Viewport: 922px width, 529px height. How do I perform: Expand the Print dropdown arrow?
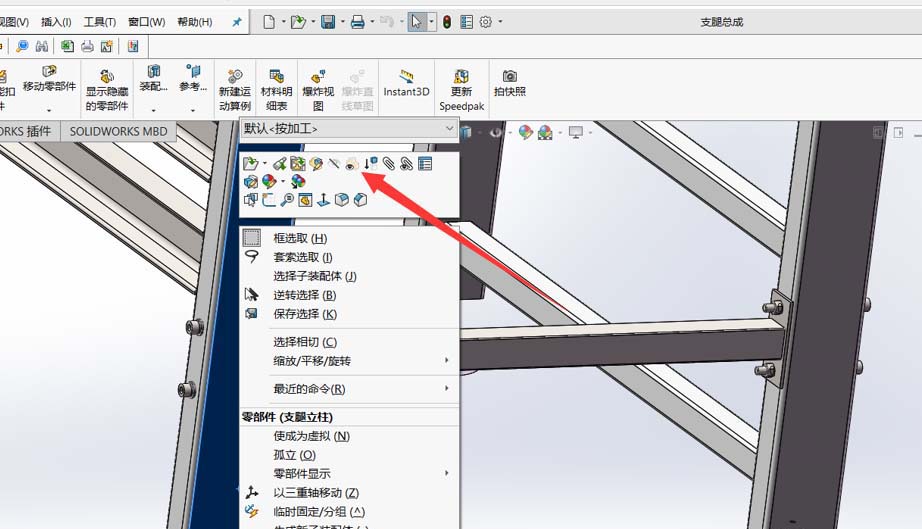coord(372,22)
